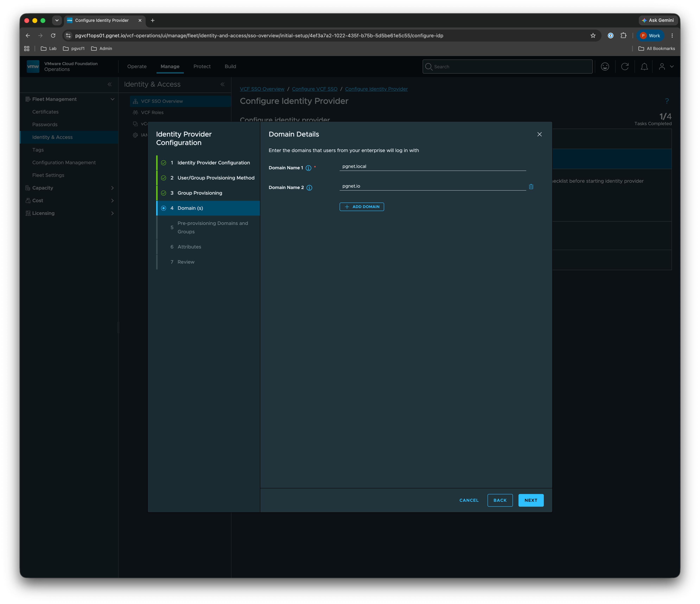The image size is (700, 604).
Task: Open the Operate menu
Action: point(137,66)
